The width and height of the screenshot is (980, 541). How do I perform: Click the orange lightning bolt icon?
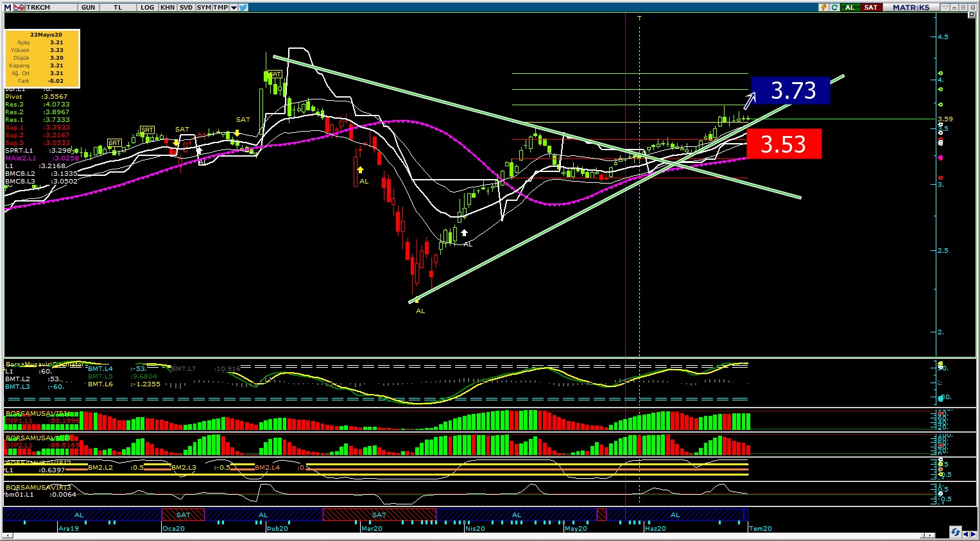click(x=823, y=8)
